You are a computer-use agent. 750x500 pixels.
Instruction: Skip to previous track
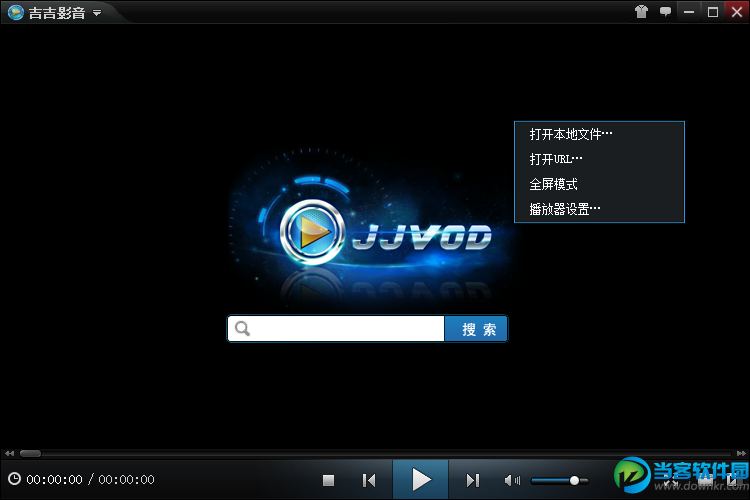coord(369,480)
